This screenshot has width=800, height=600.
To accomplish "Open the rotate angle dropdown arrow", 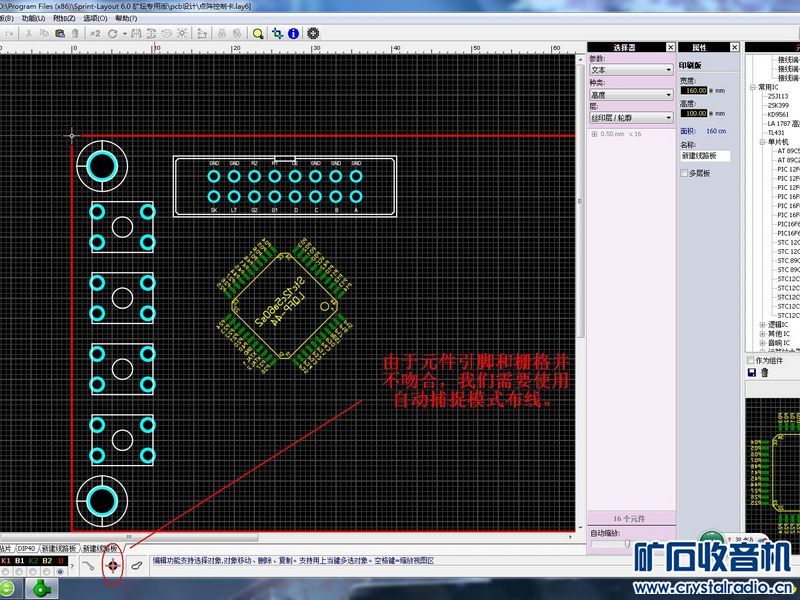I will [124, 34].
